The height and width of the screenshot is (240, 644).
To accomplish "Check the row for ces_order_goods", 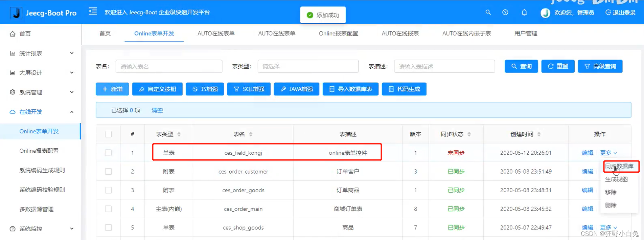I will (108, 190).
